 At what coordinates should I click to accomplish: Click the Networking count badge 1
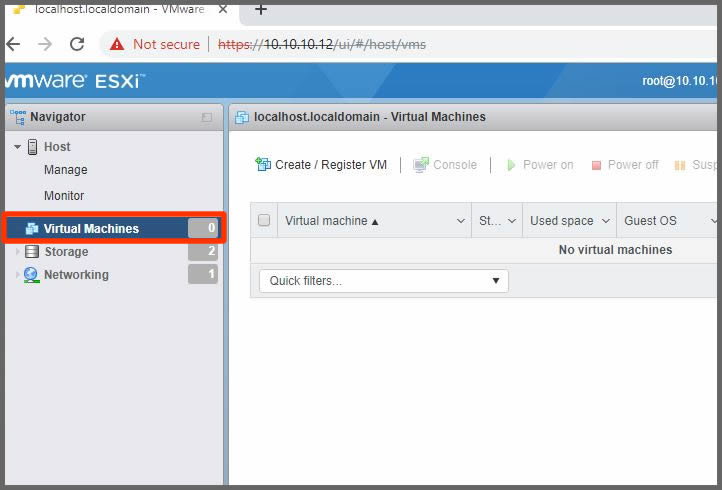tap(203, 274)
